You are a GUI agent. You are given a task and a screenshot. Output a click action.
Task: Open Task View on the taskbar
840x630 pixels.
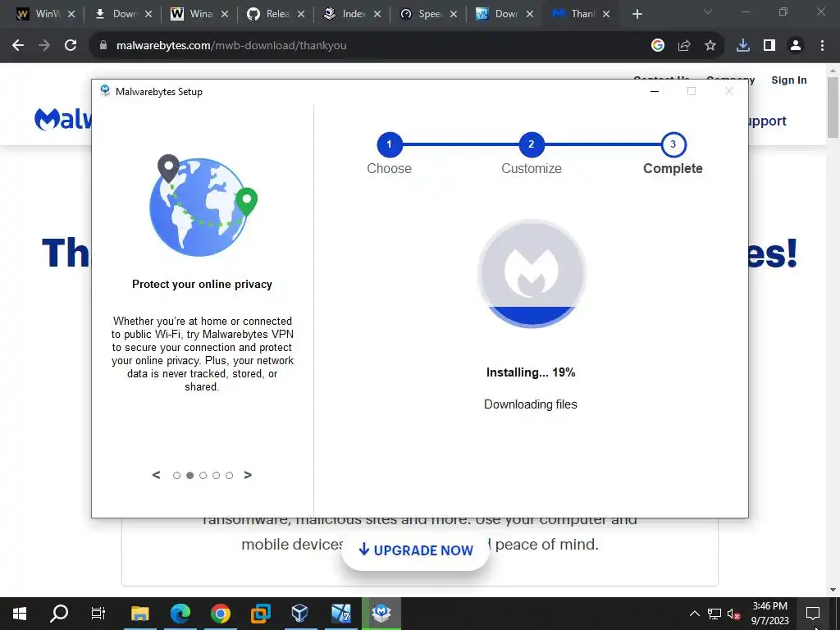(x=98, y=614)
